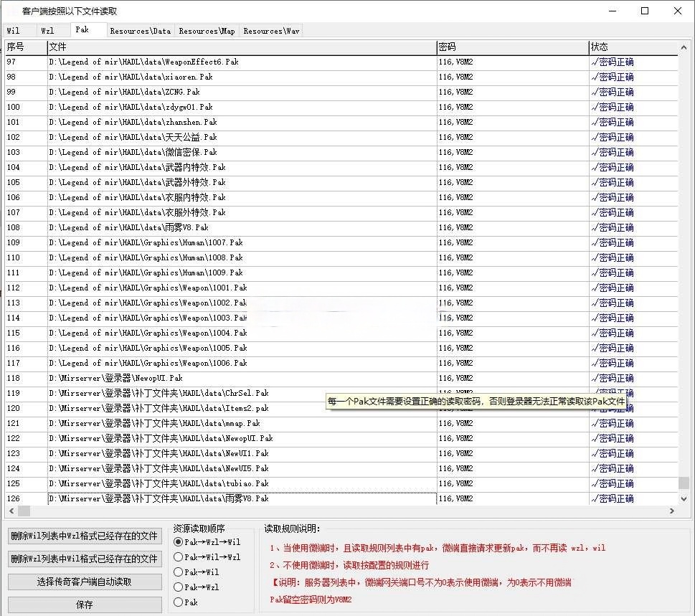This screenshot has width=695, height=616.
Task: Open the Resources\Map tab
Action: click(207, 31)
